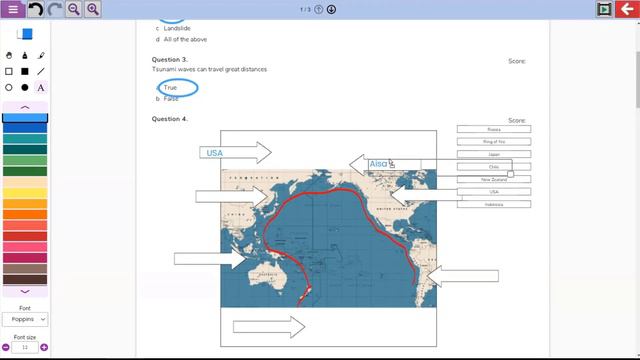Pick the red color swatch

25,236
